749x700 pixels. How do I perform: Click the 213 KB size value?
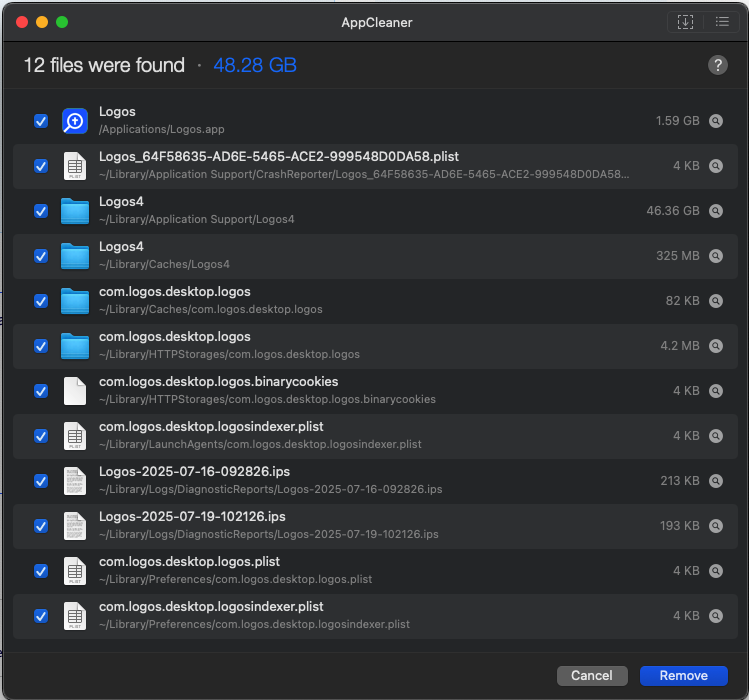point(680,481)
